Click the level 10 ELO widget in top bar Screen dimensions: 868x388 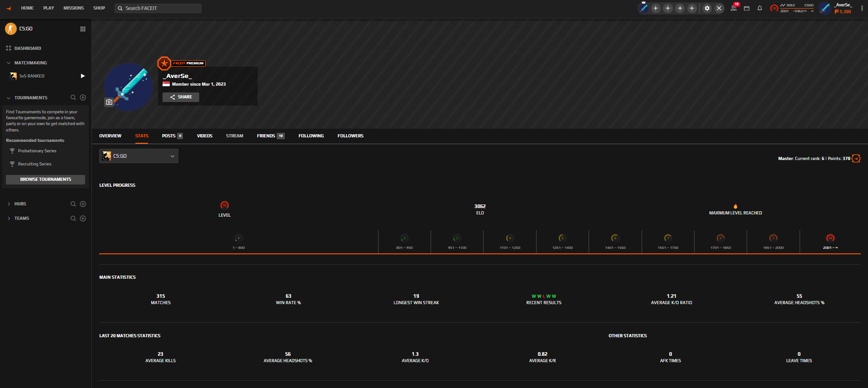792,8
